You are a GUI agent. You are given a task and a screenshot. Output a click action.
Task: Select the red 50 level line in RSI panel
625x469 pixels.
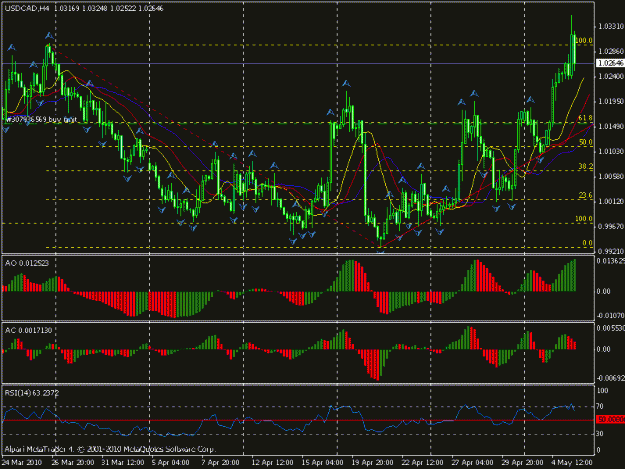point(298,420)
